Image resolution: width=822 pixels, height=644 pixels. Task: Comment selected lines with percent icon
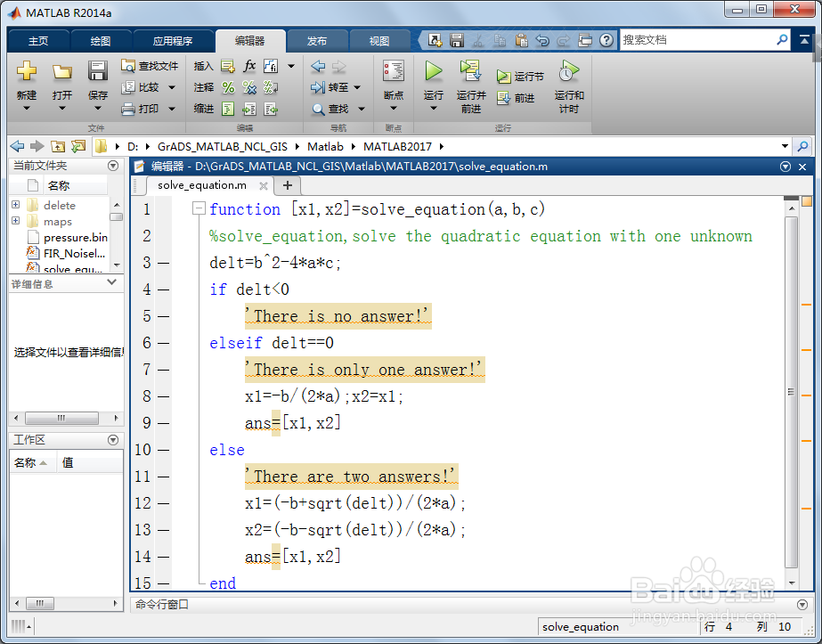(228, 87)
